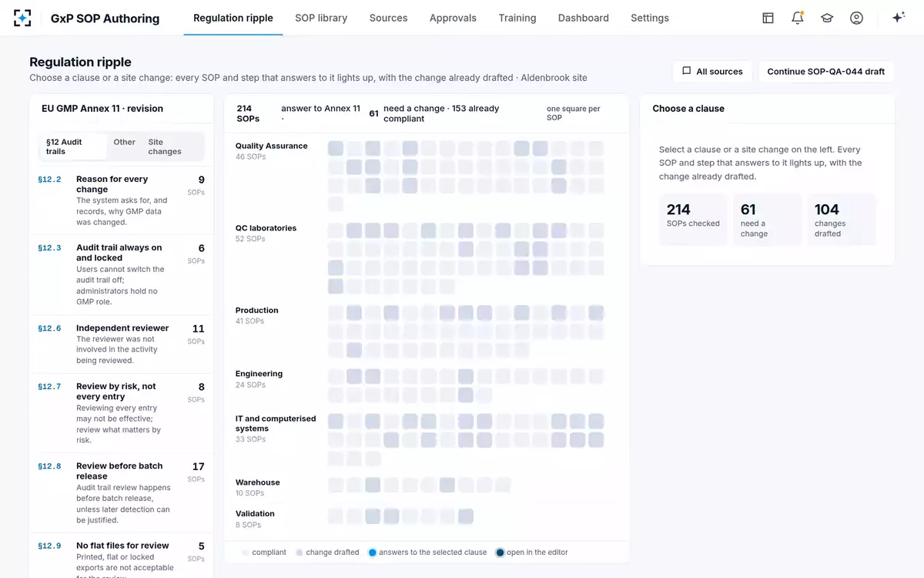This screenshot has height=578, width=924.
Task: Select clause §12.6 Independent reviewer
Action: 121,344
